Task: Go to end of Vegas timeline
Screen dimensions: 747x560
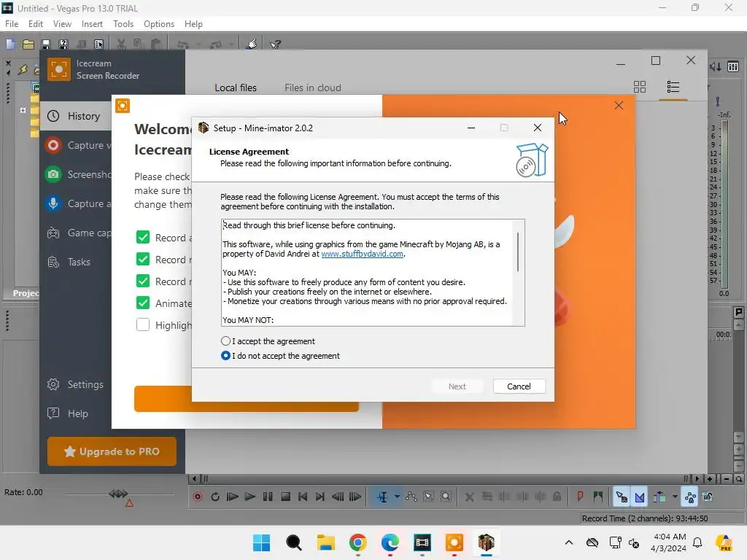Action: pos(320,497)
